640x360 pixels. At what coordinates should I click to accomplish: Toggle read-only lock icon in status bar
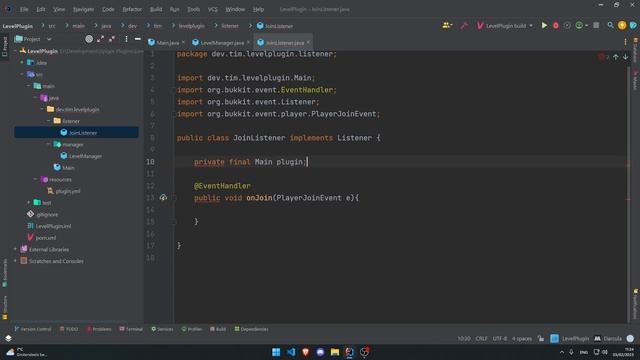coord(541,338)
